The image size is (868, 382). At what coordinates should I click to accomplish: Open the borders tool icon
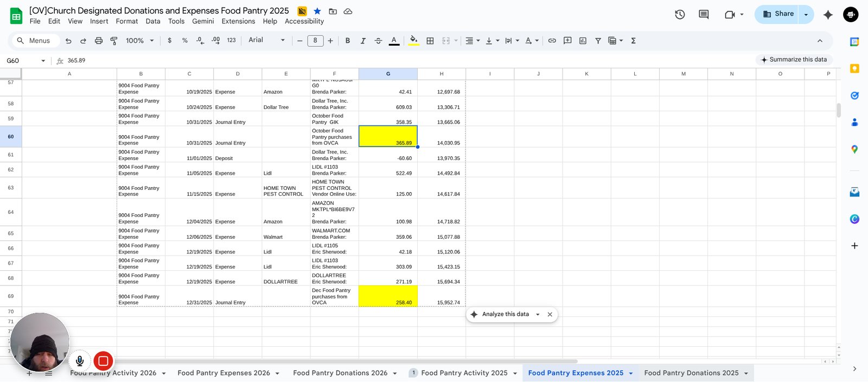pos(430,41)
